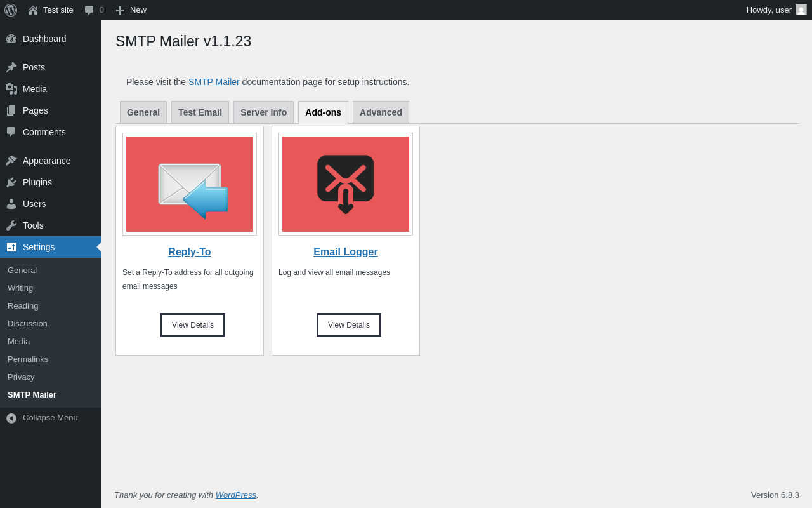Click View Details under Email Logger
The image size is (812, 508).
pos(349,325)
